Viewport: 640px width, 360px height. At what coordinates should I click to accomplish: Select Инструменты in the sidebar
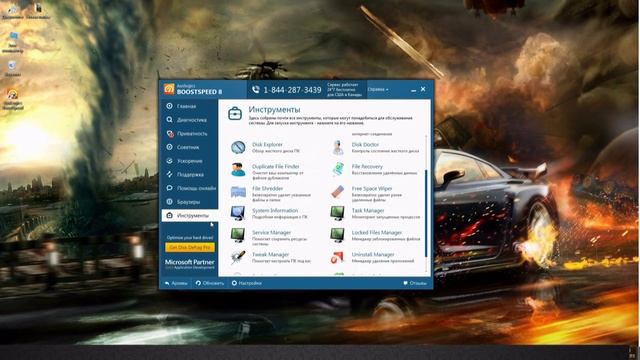190,216
